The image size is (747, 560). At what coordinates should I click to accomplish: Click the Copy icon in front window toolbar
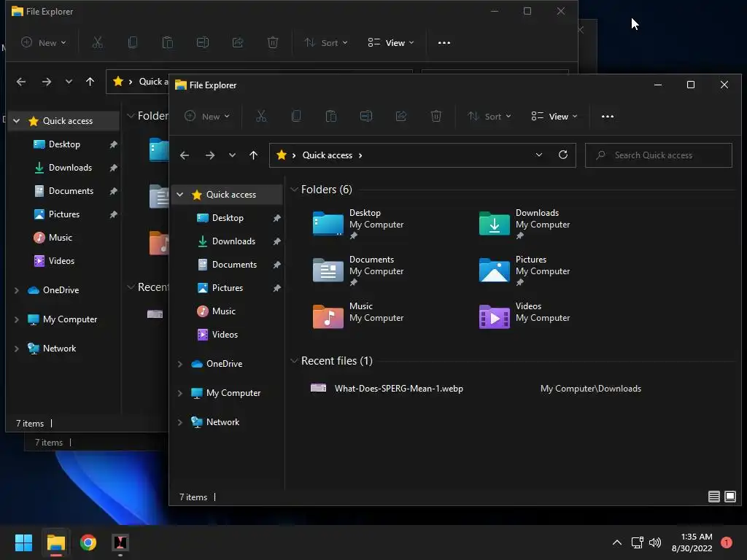[x=296, y=116]
